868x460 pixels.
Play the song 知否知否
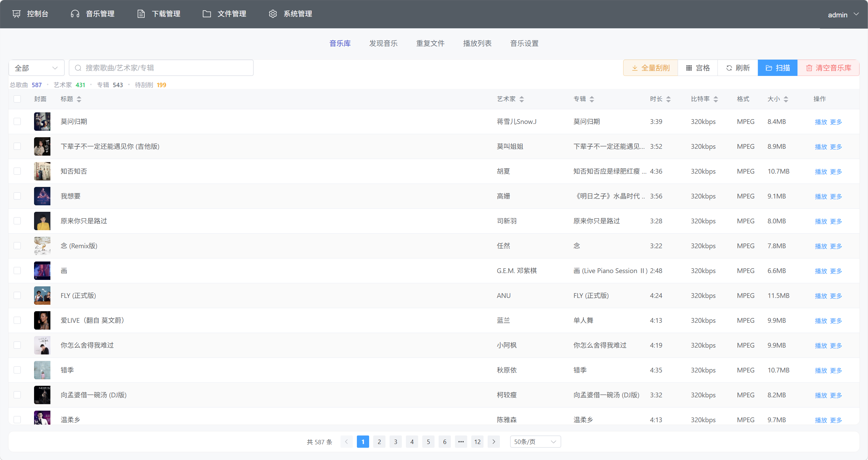(x=821, y=172)
